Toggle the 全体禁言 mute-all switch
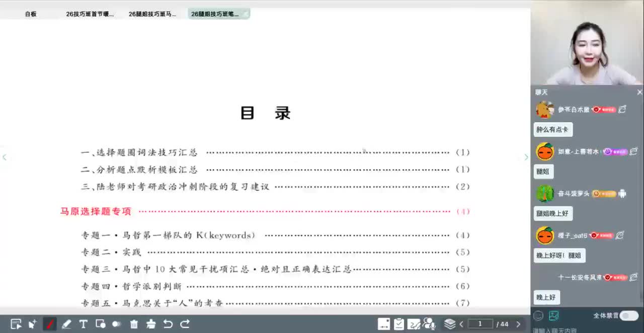This screenshot has height=333, width=644. (x=628, y=315)
